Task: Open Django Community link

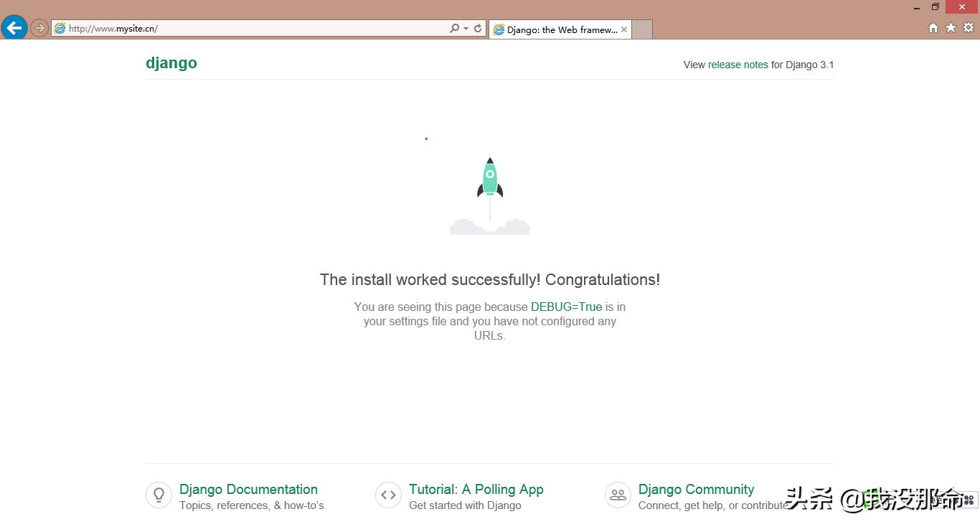Action: pyautogui.click(x=696, y=489)
